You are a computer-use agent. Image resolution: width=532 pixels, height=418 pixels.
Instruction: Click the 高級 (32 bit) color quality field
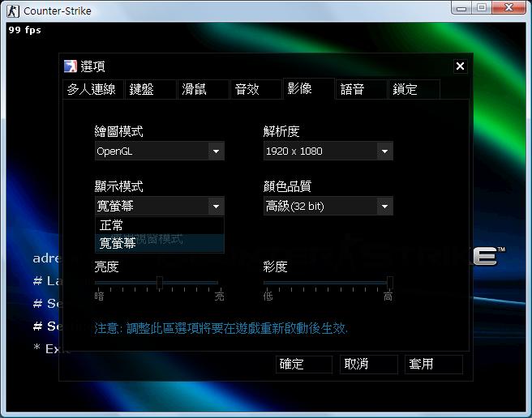[x=328, y=206]
